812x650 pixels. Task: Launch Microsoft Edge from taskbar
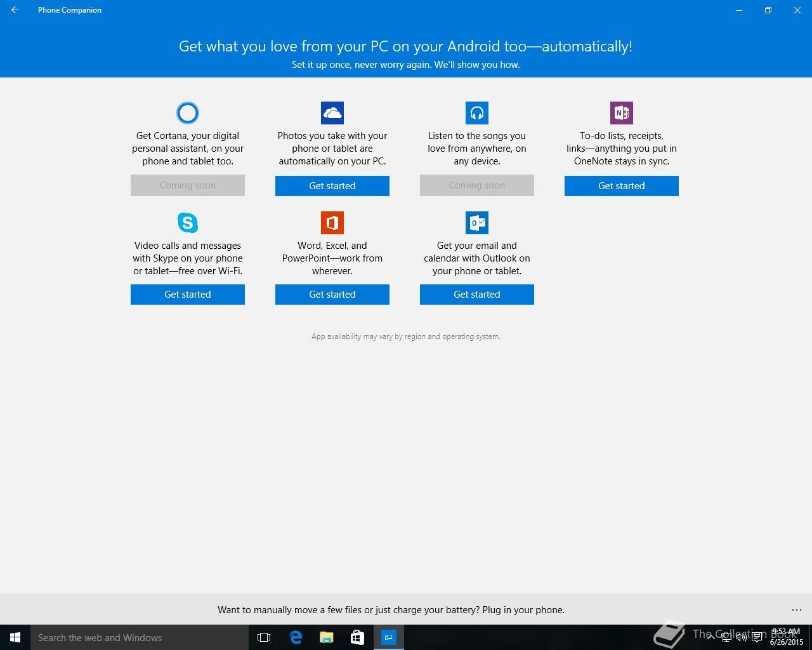pyautogui.click(x=296, y=637)
